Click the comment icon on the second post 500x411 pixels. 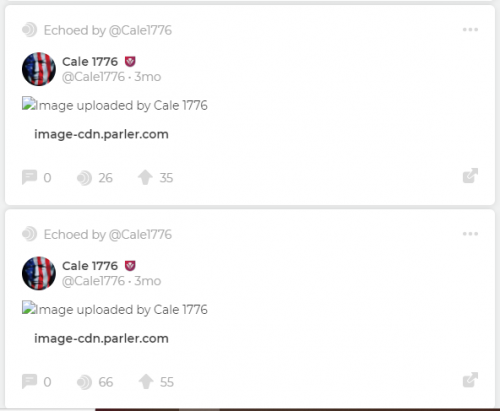pos(29,382)
